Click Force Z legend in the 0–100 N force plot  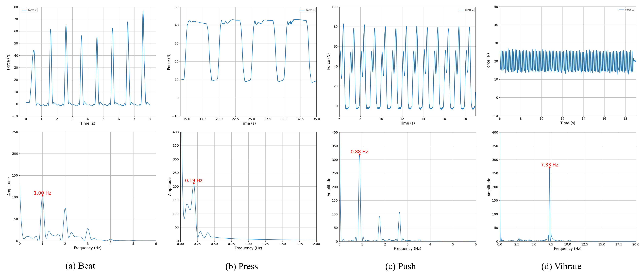(x=466, y=10)
